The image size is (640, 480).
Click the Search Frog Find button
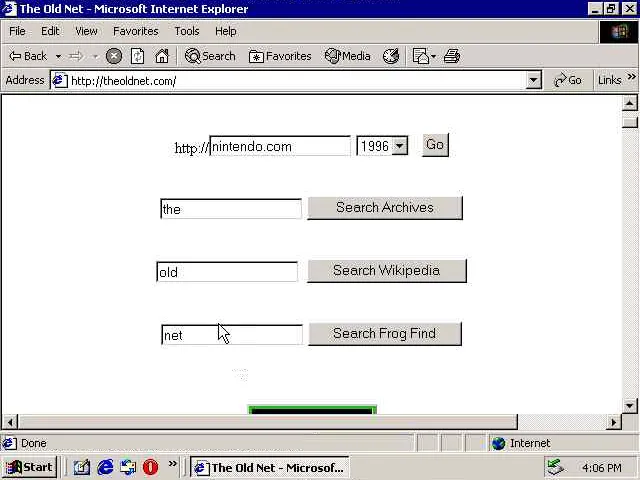pos(385,334)
